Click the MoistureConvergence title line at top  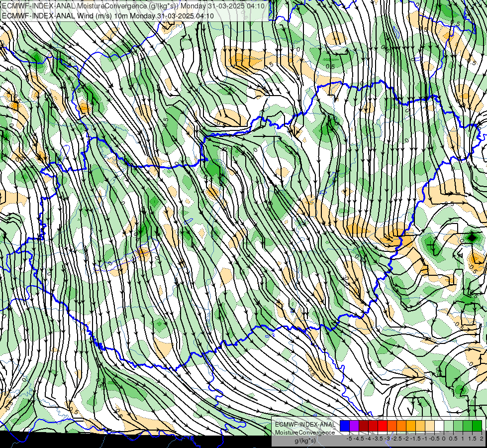pyautogui.click(x=133, y=6)
